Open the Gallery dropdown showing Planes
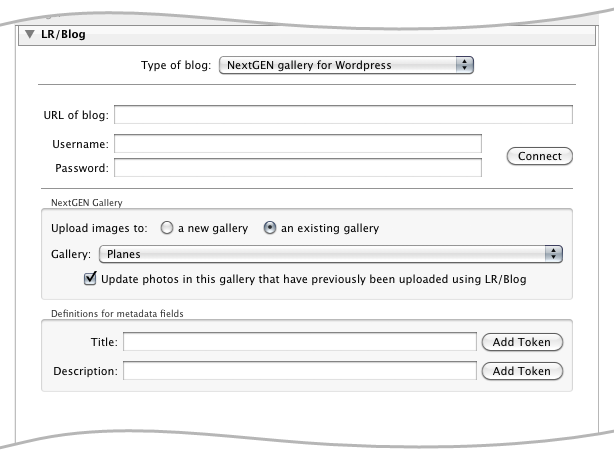Viewport: 614px width, 462px height. coord(330,254)
